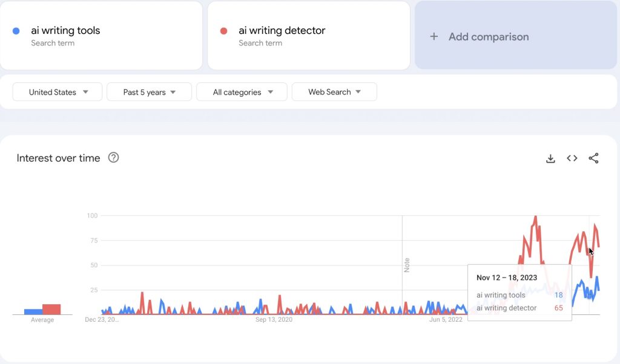Screen dimensions: 620x364
Task: Click the red Average bar
Action: [x=51, y=309]
